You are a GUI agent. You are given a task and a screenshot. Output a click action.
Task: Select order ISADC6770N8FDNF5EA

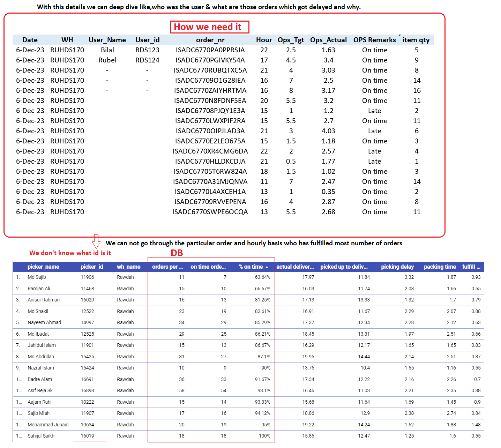(210, 100)
